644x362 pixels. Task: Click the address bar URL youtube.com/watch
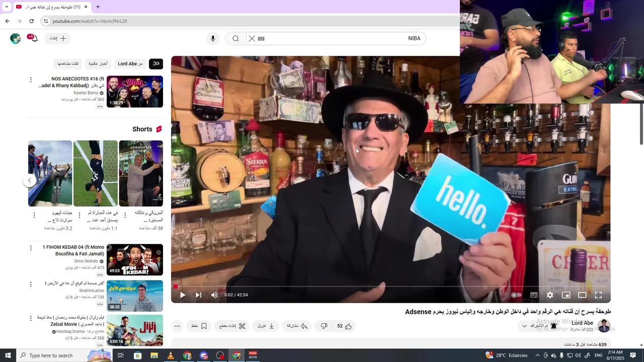click(x=90, y=21)
